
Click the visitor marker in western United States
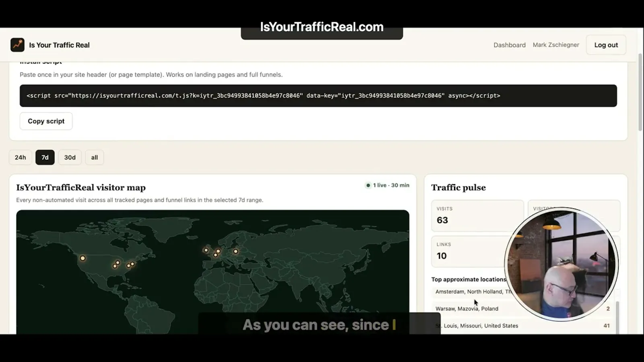(x=83, y=258)
